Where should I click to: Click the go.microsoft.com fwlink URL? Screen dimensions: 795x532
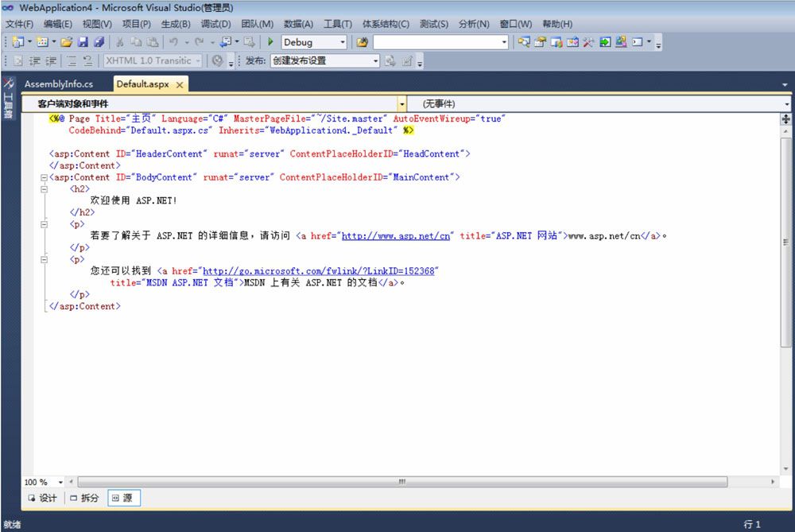point(319,271)
